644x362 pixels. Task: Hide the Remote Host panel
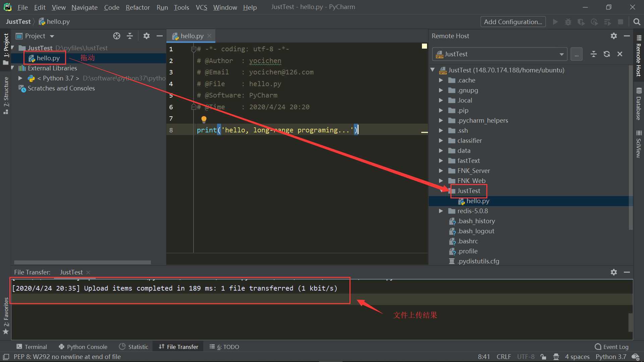pyautogui.click(x=627, y=36)
